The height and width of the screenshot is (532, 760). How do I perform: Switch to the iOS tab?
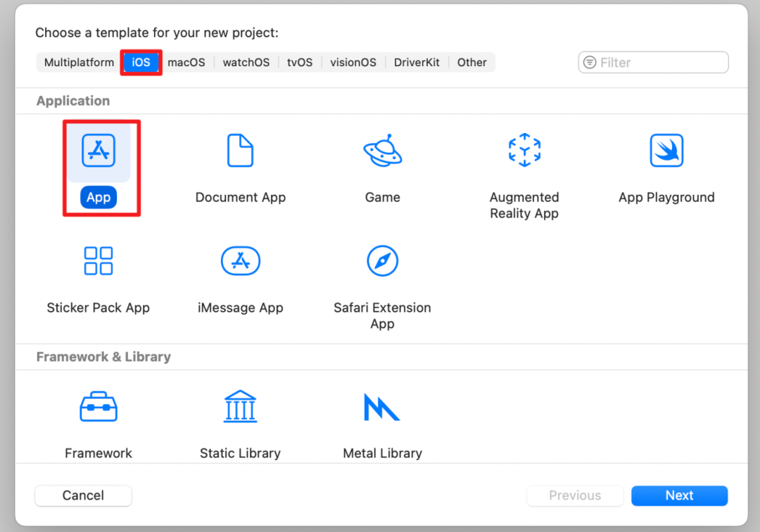141,63
